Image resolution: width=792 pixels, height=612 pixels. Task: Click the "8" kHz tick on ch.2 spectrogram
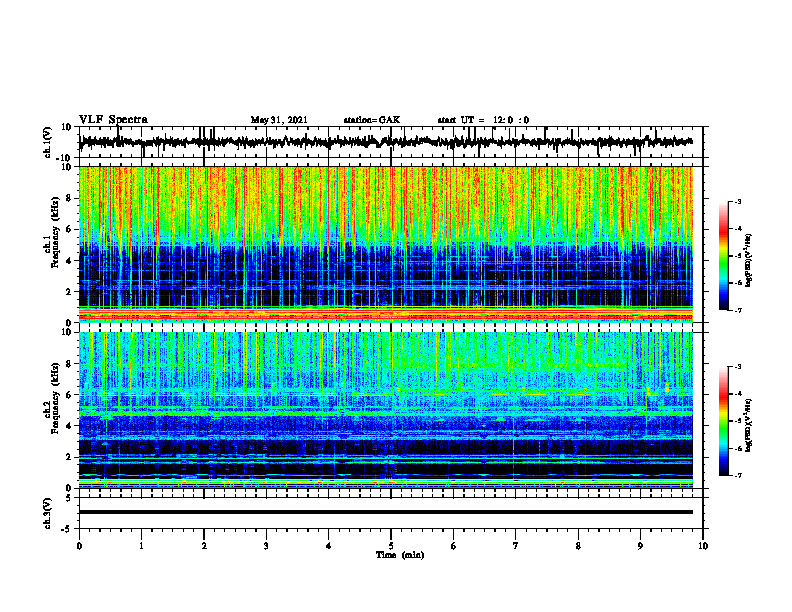tap(70, 364)
